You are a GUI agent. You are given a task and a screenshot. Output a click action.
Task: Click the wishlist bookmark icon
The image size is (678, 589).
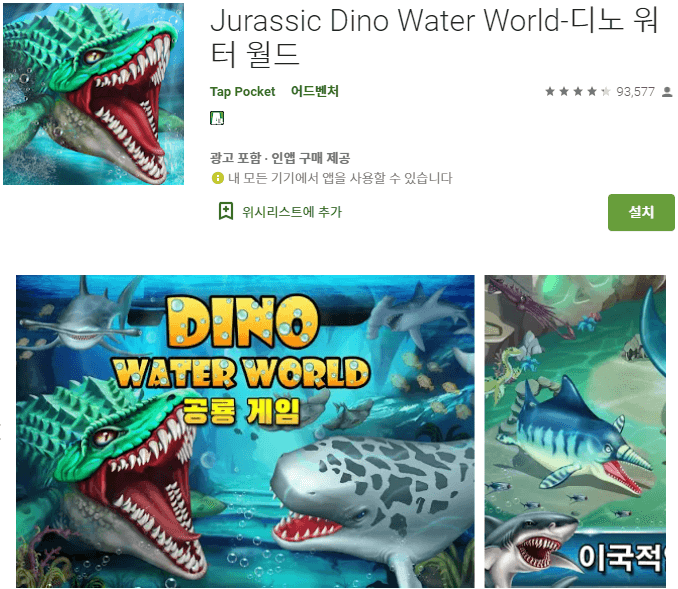click(x=226, y=211)
